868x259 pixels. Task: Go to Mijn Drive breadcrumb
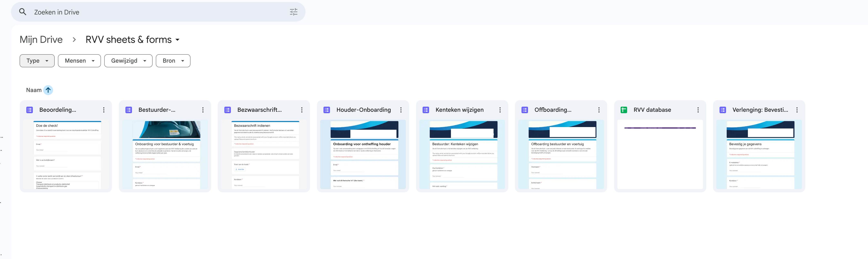(x=41, y=40)
